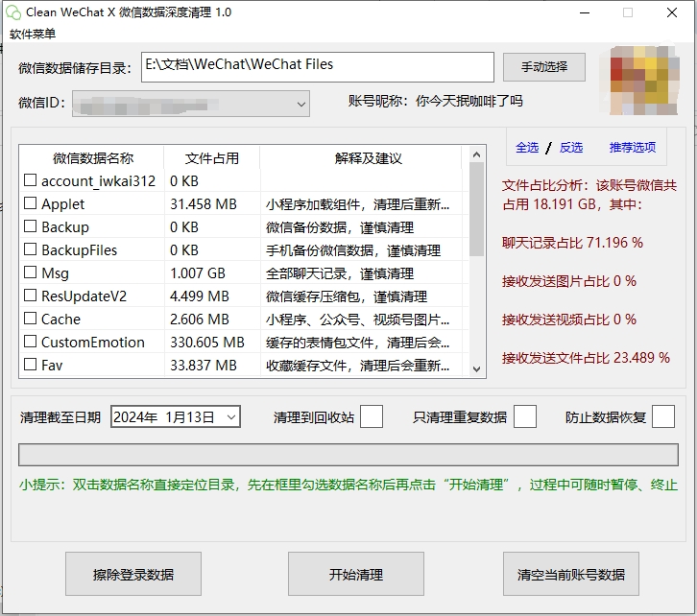Screen dimensions: 697x616
Task: Click the 微信备份数据，谨慎清理 description
Action: (340, 227)
